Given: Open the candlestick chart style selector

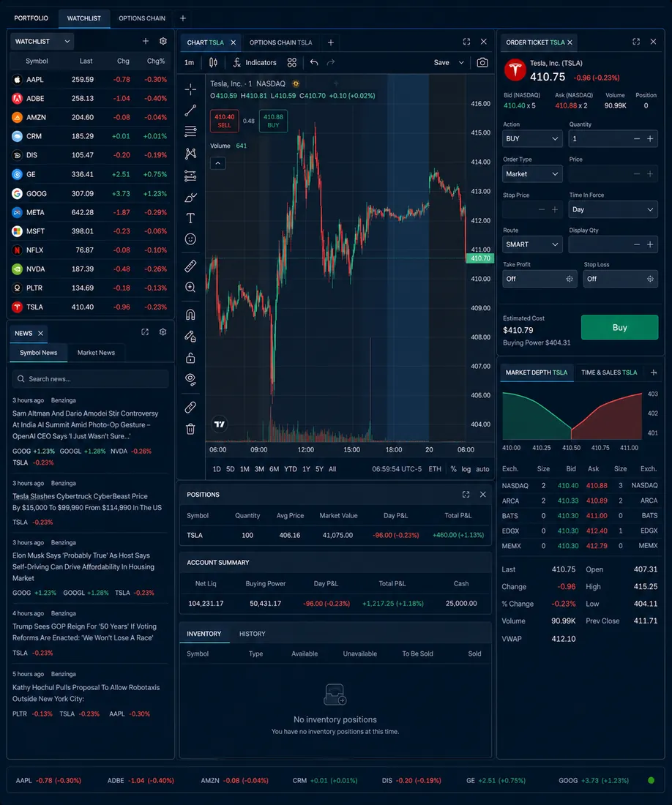Looking at the screenshot, I should [213, 63].
